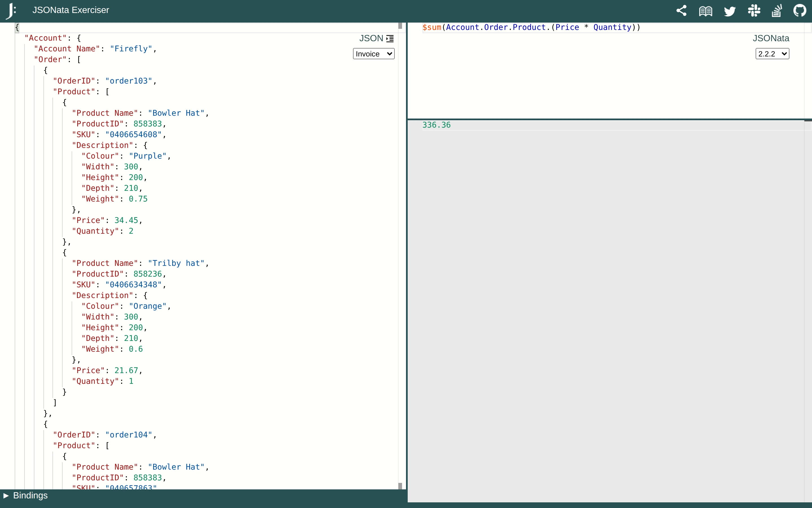Click the JSONata logo icon
The image size is (812, 508).
pyautogui.click(x=11, y=11)
